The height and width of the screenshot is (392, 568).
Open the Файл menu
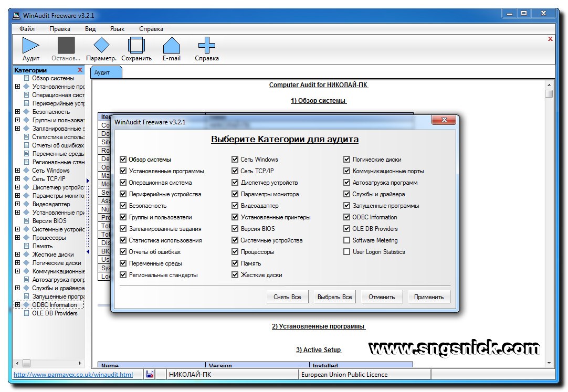(27, 28)
